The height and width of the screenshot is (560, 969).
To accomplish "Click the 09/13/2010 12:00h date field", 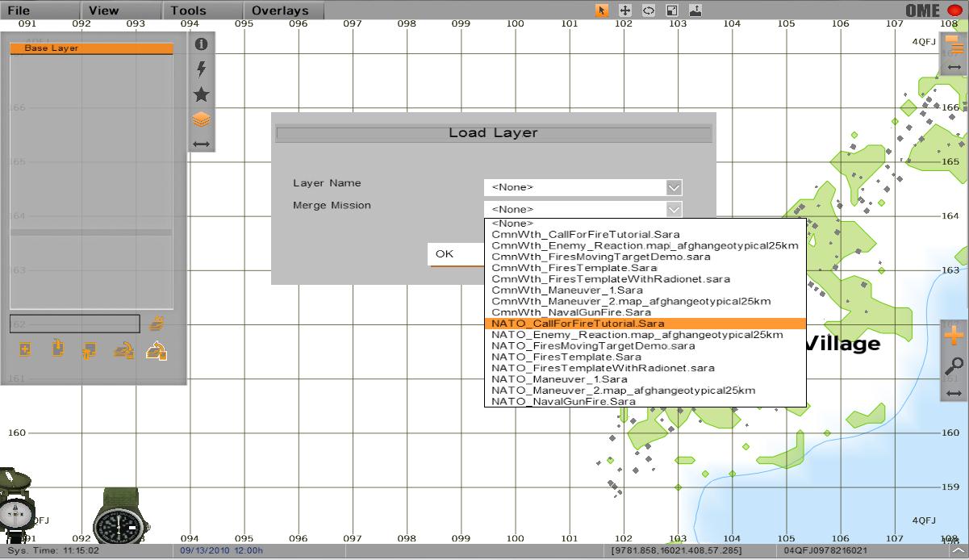I will point(222,551).
